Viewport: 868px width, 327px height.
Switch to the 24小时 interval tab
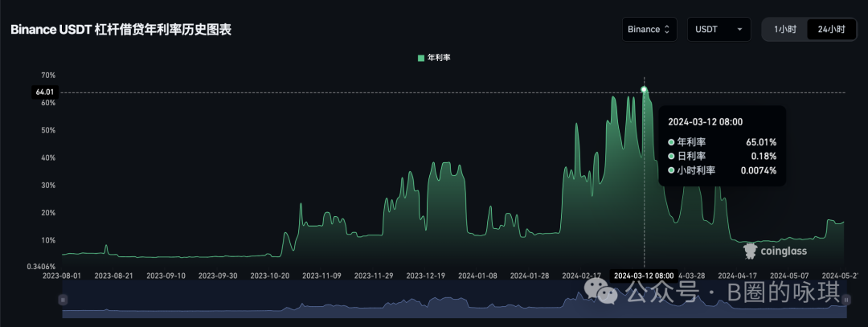pyautogui.click(x=832, y=29)
